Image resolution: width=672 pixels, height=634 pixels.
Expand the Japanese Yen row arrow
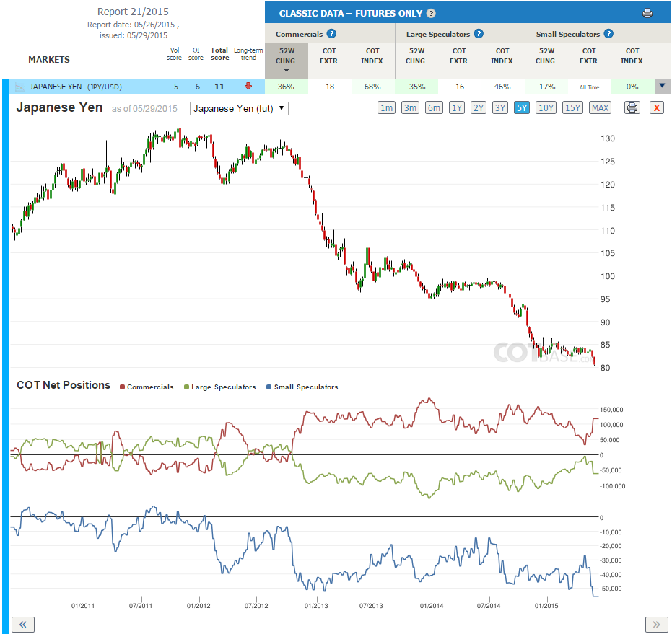tap(662, 86)
